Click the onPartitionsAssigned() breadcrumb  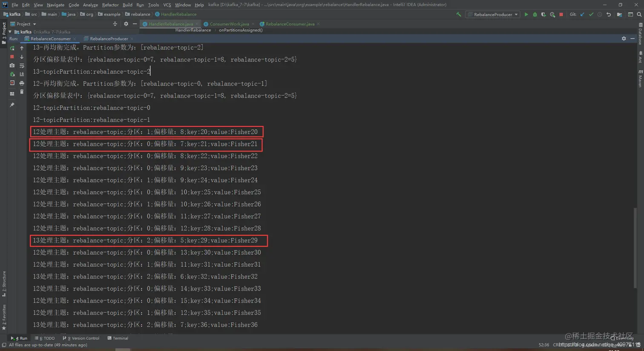(241, 30)
